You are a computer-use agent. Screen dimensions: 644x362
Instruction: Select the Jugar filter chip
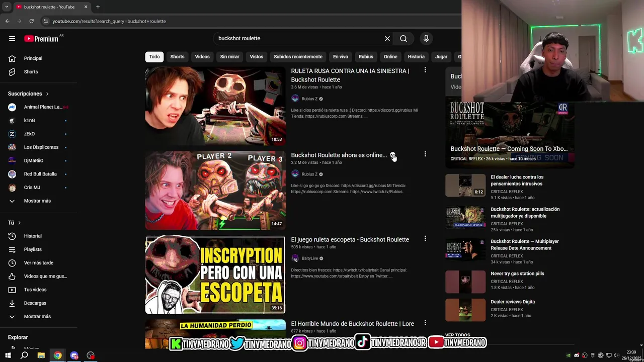441,57
